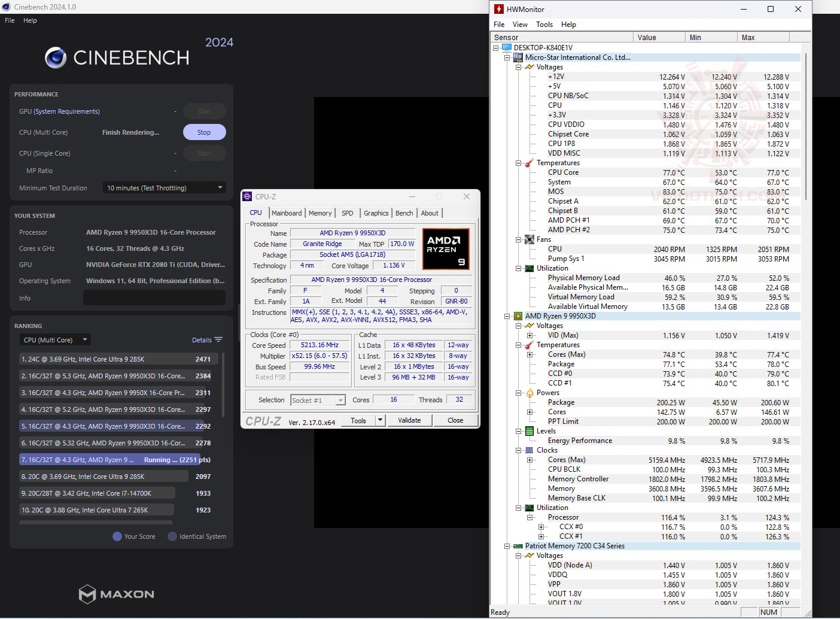This screenshot has height=619, width=840.
Task: Open the Socket #1 selection dropdown
Action: pyautogui.click(x=318, y=400)
